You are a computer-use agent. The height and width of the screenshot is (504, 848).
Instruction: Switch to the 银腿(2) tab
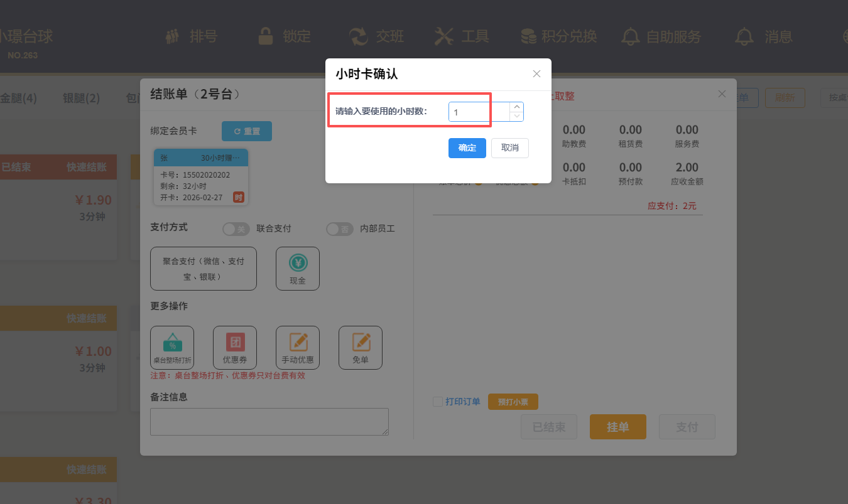81,98
